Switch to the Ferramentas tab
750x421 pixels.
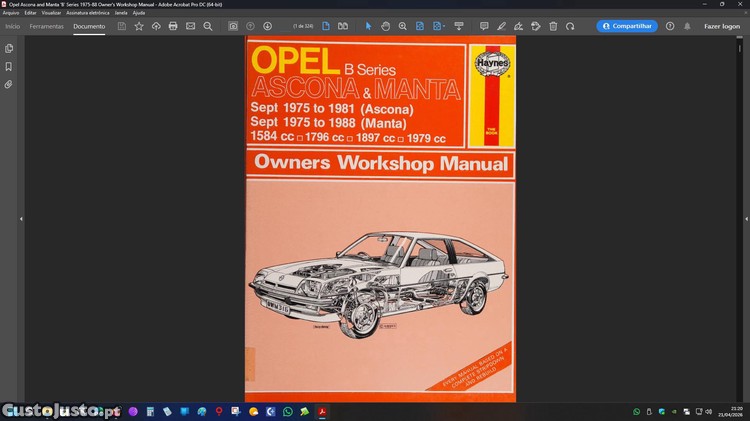click(x=46, y=26)
